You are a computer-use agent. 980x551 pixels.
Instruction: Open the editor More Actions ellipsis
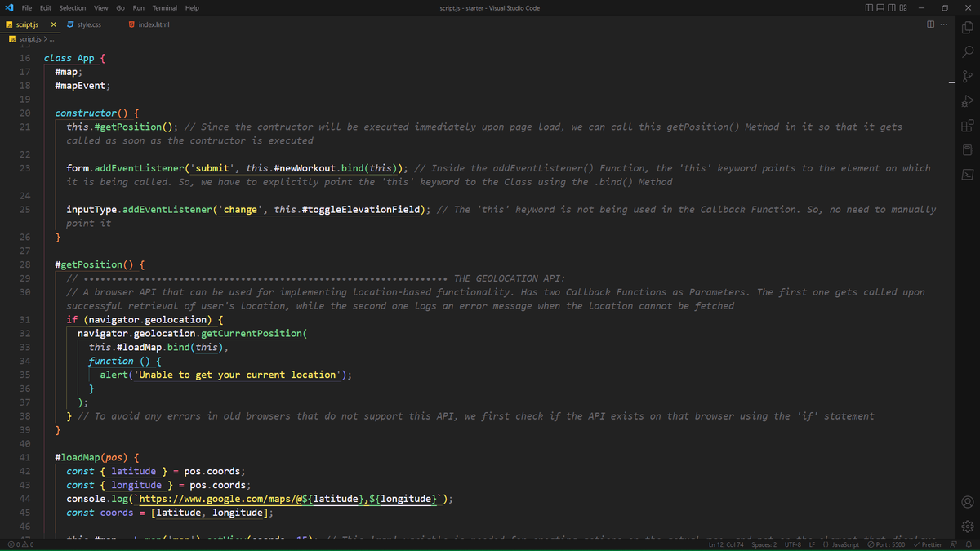pyautogui.click(x=945, y=24)
